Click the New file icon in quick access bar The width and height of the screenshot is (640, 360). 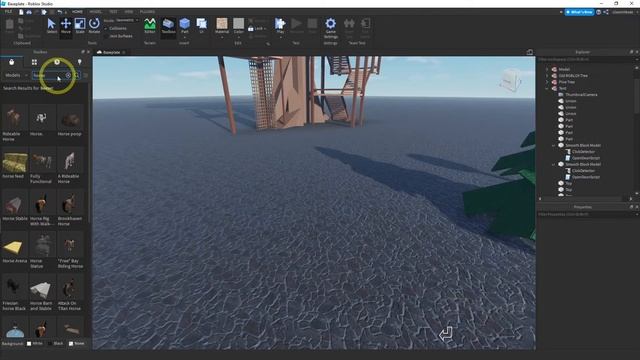(21, 12)
